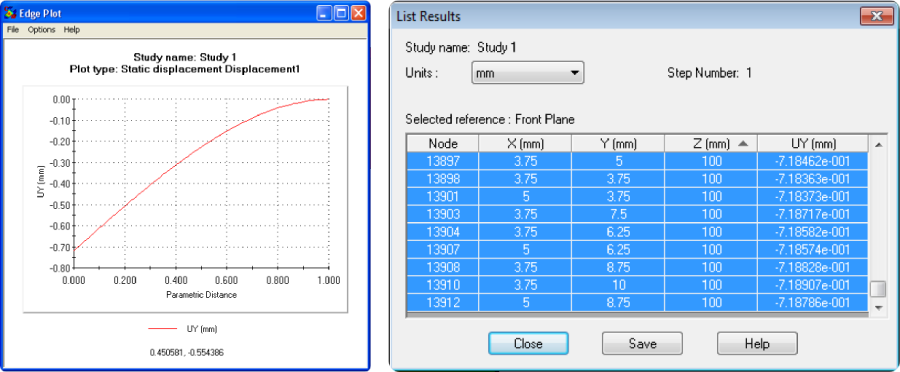Click the Help button in List Results
The width and height of the screenshot is (900, 372).
tap(757, 343)
